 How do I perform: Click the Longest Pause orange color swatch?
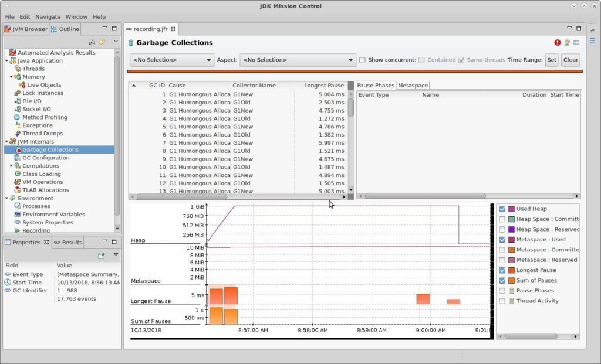coord(511,270)
